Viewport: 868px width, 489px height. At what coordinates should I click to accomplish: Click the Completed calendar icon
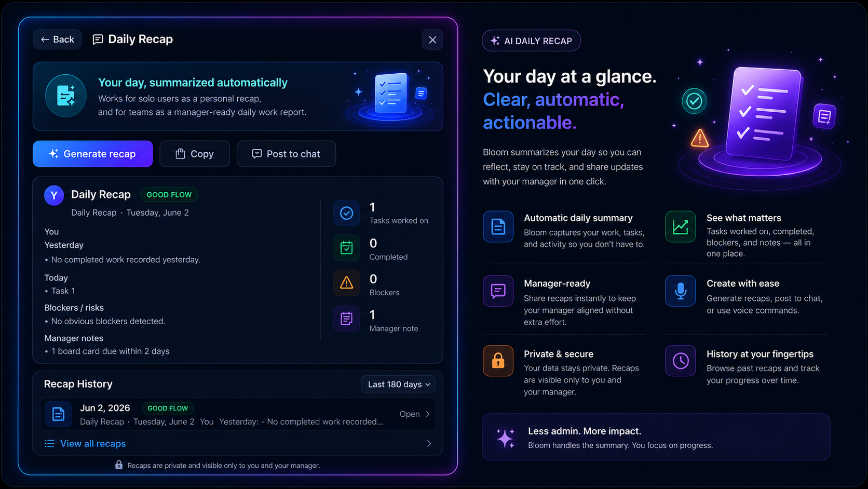pyautogui.click(x=346, y=248)
